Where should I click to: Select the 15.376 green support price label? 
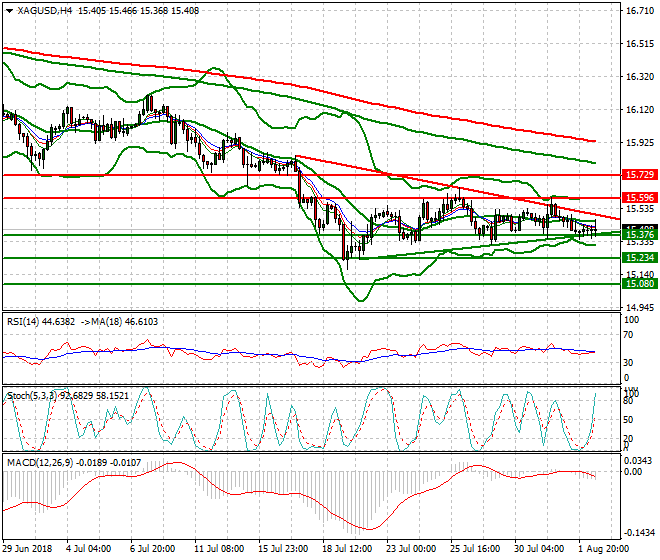click(640, 235)
